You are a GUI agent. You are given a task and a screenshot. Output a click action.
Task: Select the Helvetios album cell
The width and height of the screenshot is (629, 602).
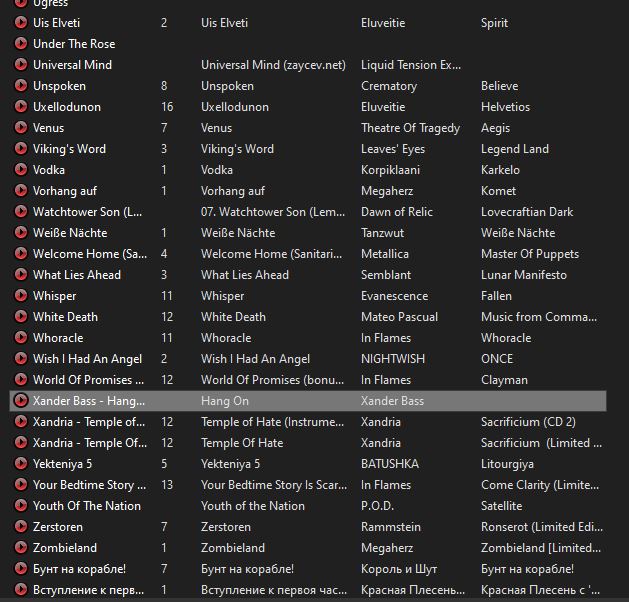point(505,107)
